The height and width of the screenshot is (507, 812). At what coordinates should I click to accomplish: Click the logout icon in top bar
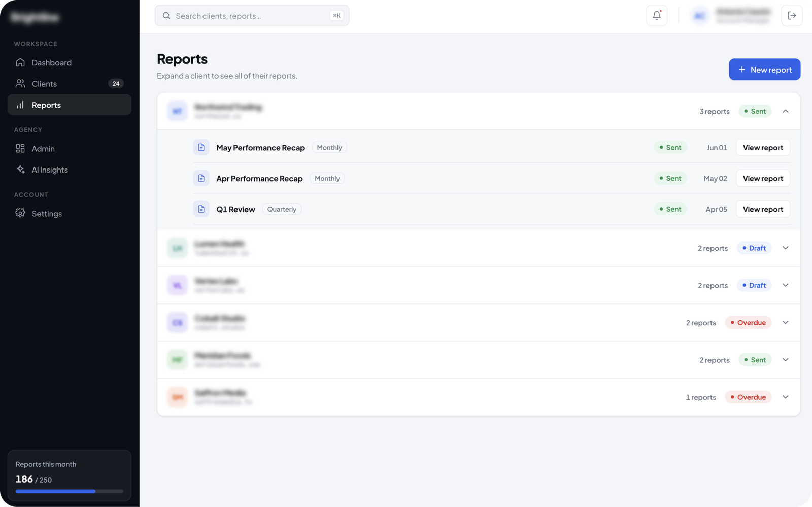(792, 15)
